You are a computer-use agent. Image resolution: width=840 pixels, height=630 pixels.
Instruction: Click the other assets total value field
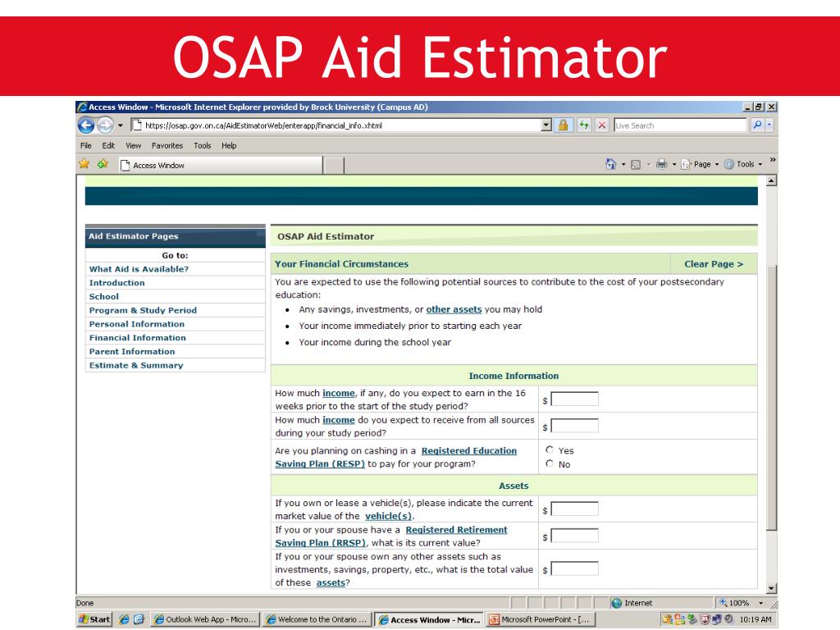click(x=574, y=569)
